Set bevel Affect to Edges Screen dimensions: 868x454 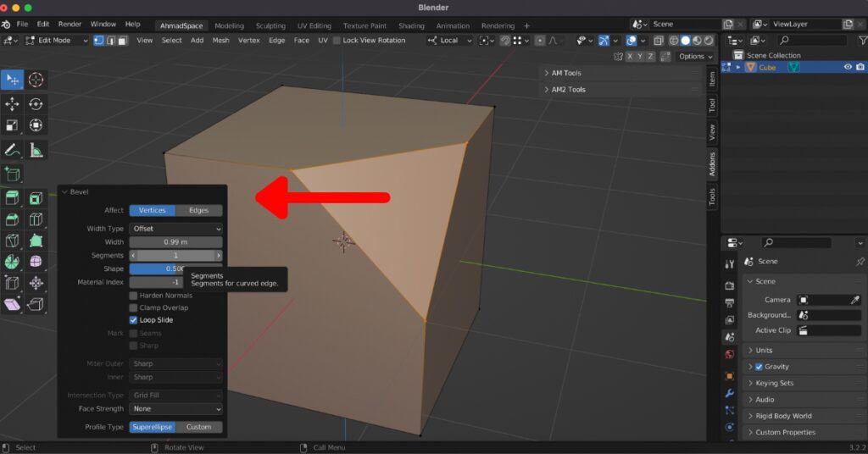tap(198, 210)
